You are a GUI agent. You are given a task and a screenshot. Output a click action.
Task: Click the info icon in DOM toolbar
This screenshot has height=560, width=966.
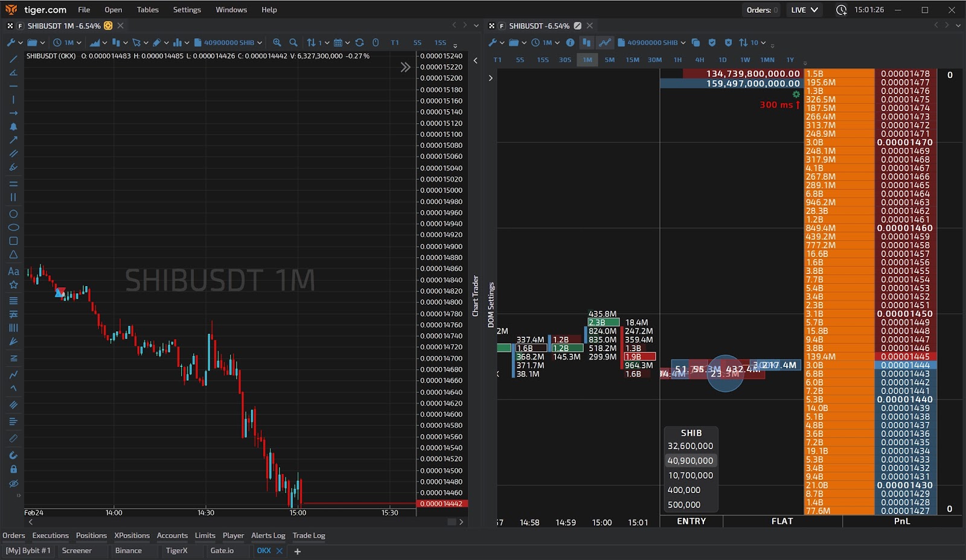click(570, 42)
